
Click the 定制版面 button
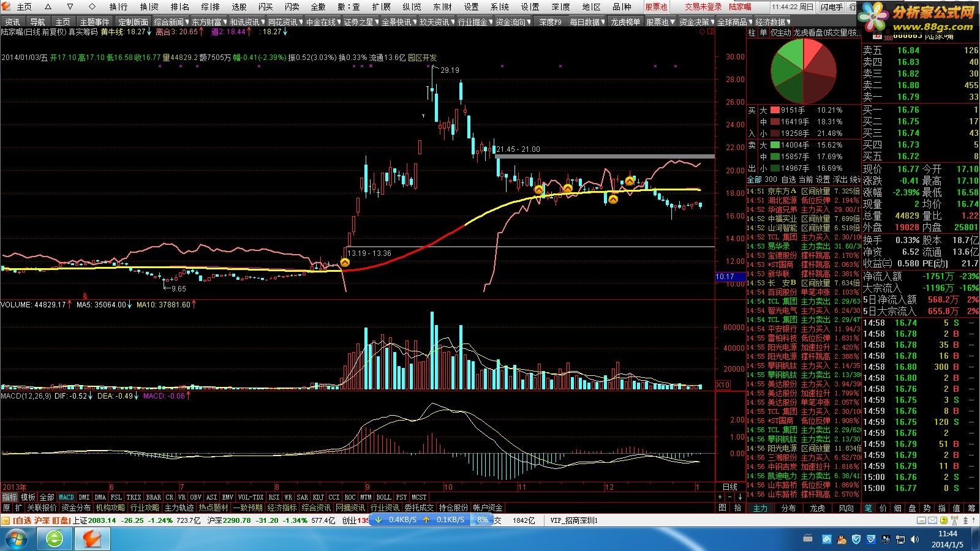coord(133,22)
